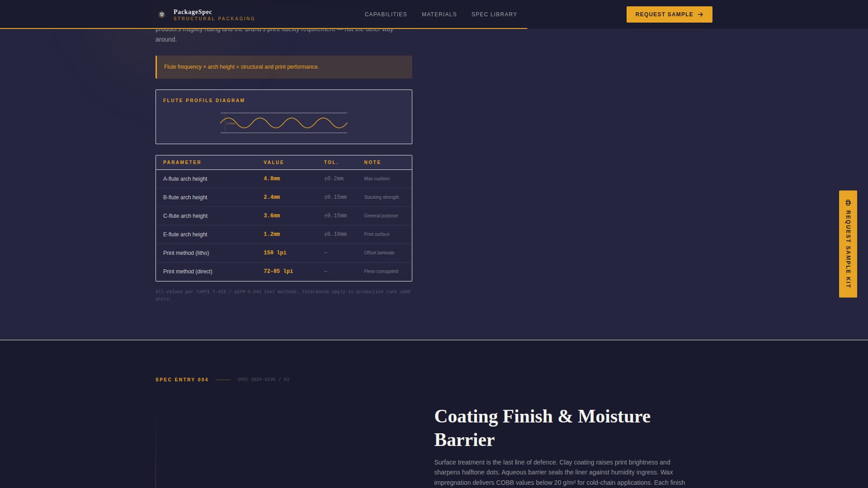Click the 'Flexo corrugated' note

click(x=381, y=271)
